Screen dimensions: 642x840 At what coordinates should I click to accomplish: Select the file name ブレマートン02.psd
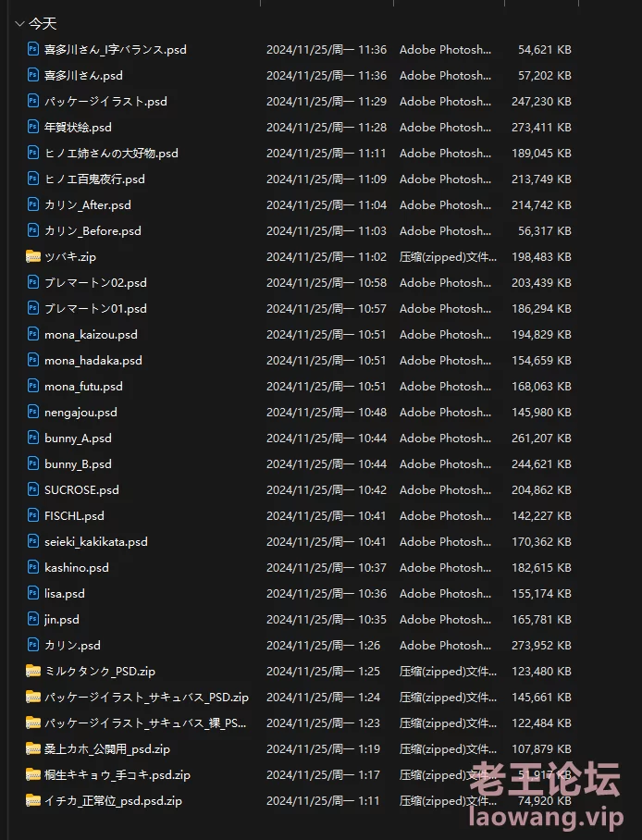tap(95, 282)
